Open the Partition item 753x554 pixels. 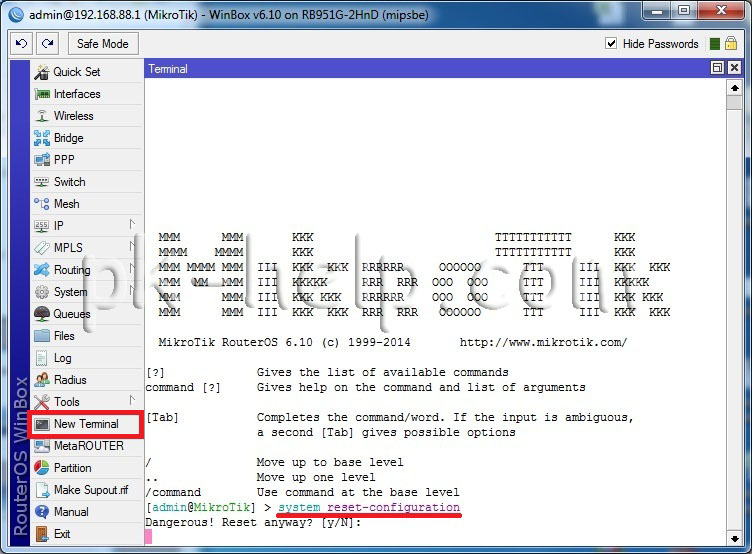[x=72, y=468]
